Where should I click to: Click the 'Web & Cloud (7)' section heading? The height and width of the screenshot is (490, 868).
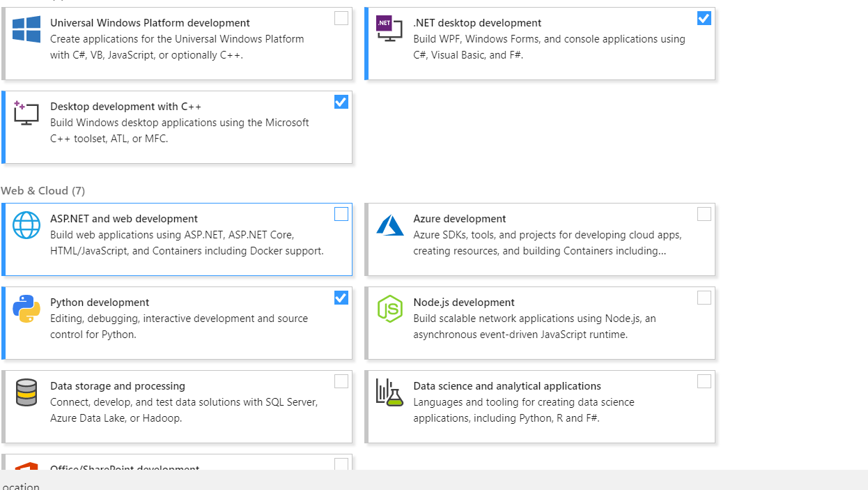click(x=42, y=190)
